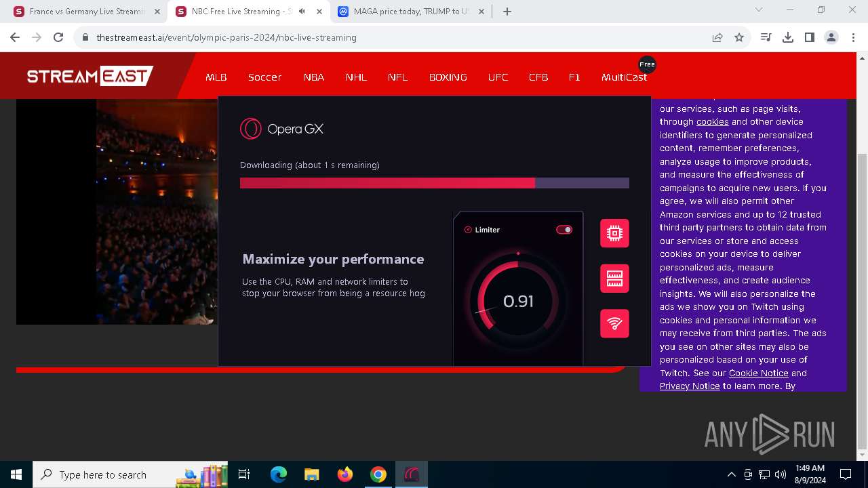Launch Firefox from taskbar

345,474
